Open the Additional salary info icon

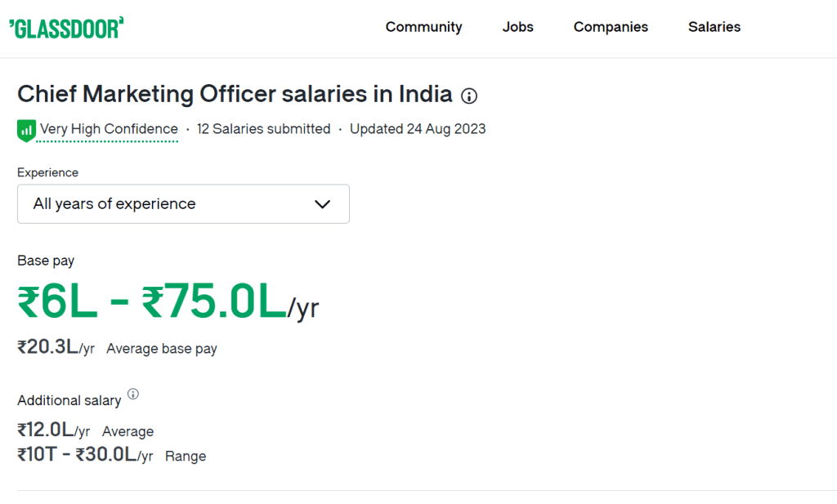(133, 395)
